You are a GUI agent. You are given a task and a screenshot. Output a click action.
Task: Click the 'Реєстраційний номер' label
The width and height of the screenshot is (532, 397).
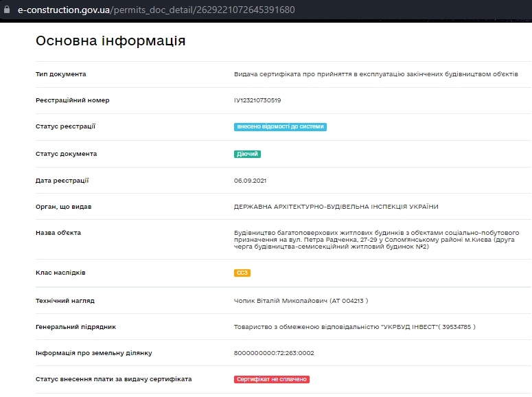(x=73, y=100)
